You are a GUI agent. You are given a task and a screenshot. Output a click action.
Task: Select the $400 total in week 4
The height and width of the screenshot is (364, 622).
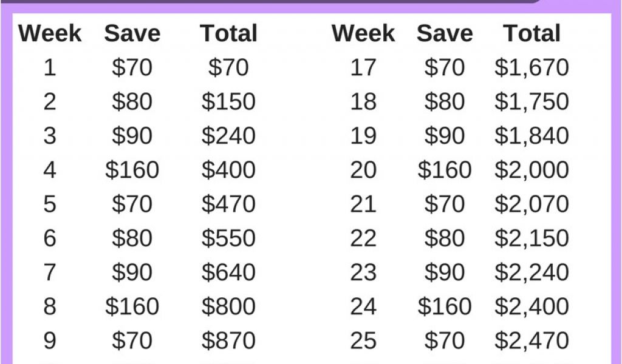tap(228, 170)
